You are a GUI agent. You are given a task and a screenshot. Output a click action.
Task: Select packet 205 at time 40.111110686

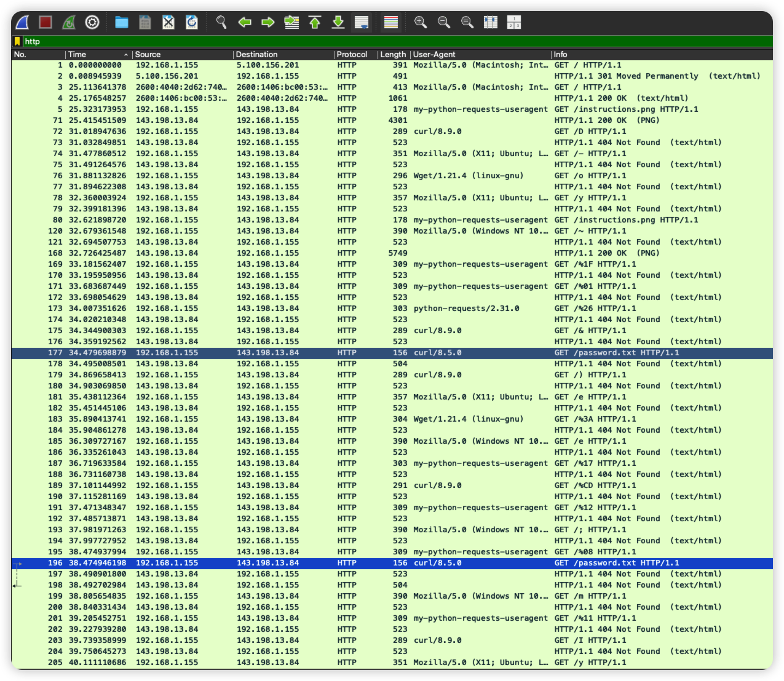click(x=392, y=663)
